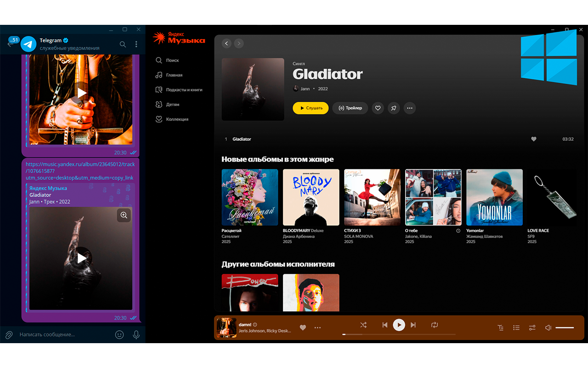Open Search in Yandex Music sidebar
Viewport: 588px width, 368px height.
tap(167, 60)
